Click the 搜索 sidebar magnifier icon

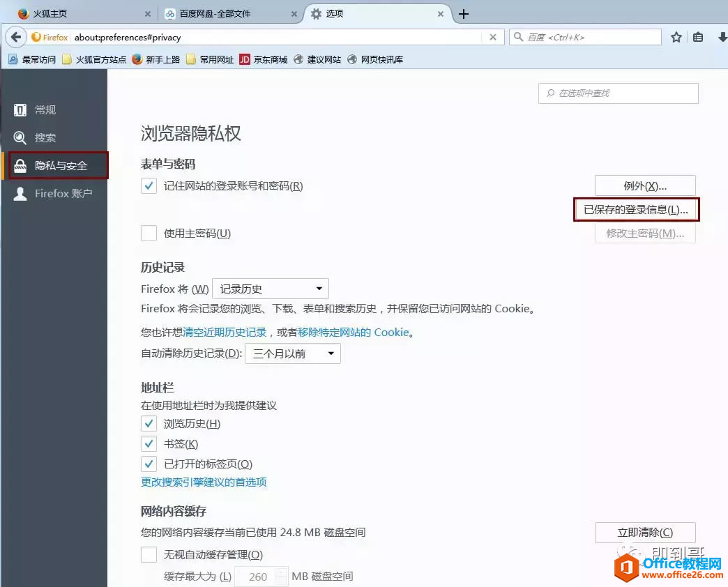point(20,137)
